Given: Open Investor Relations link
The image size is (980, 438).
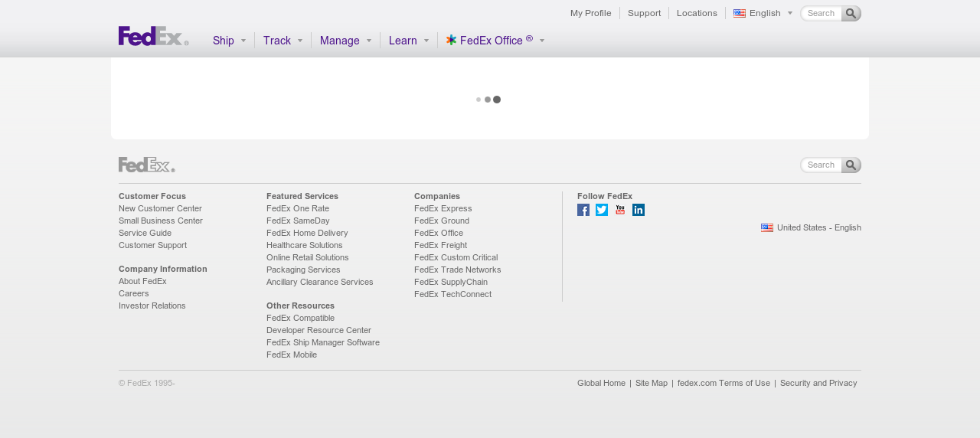Looking at the screenshot, I should [x=152, y=306].
